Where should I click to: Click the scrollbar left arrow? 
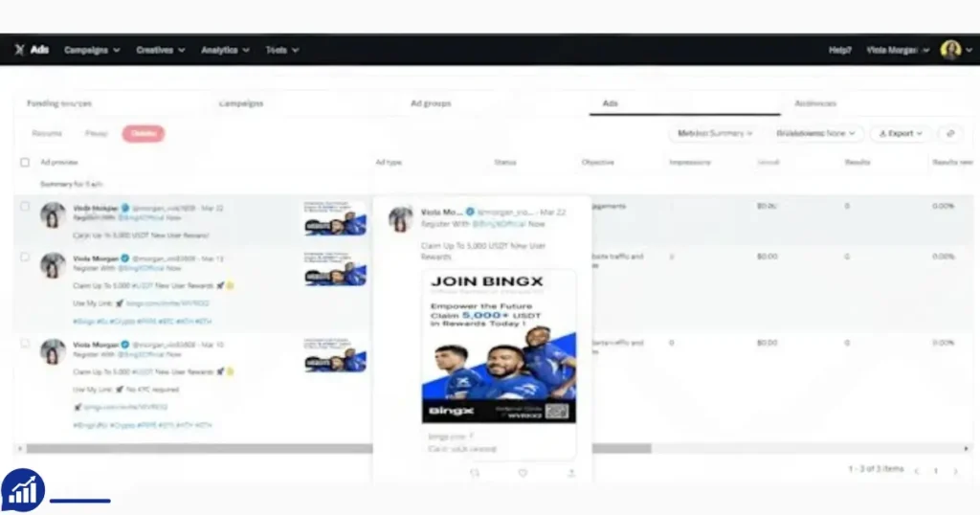[20, 448]
